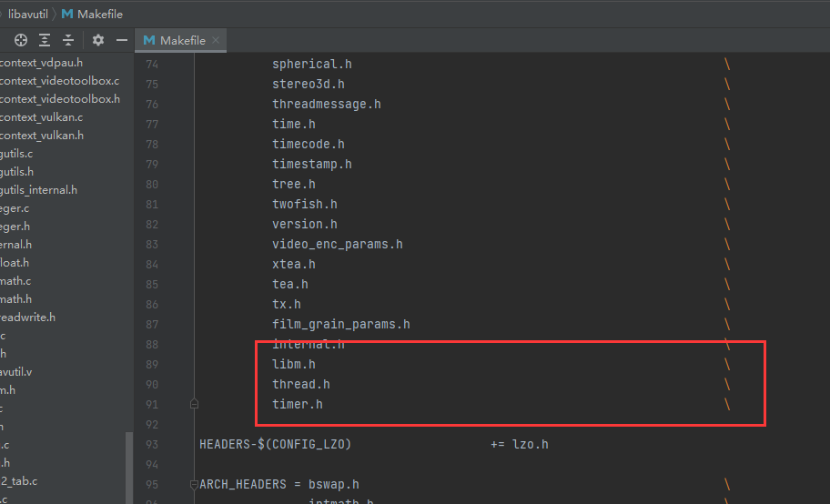Viewport: 830px width, 504px height.
Task: Place cursor on timer.h at line 91
Action: coord(297,404)
